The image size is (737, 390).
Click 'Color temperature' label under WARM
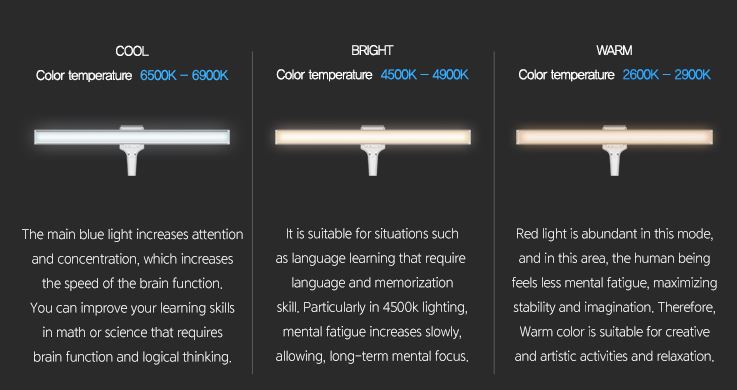(566, 75)
